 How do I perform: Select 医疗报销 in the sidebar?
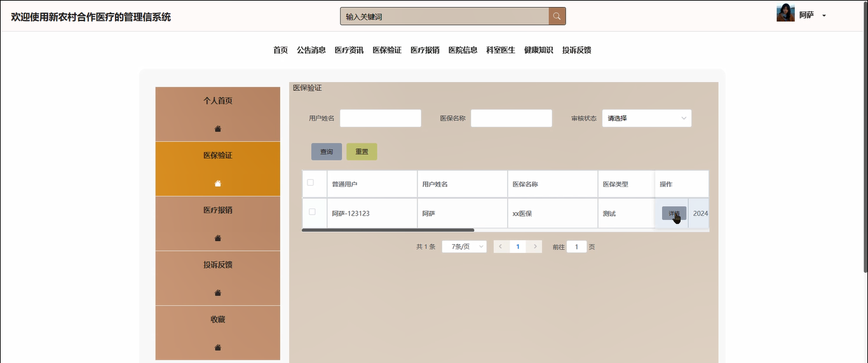(218, 224)
